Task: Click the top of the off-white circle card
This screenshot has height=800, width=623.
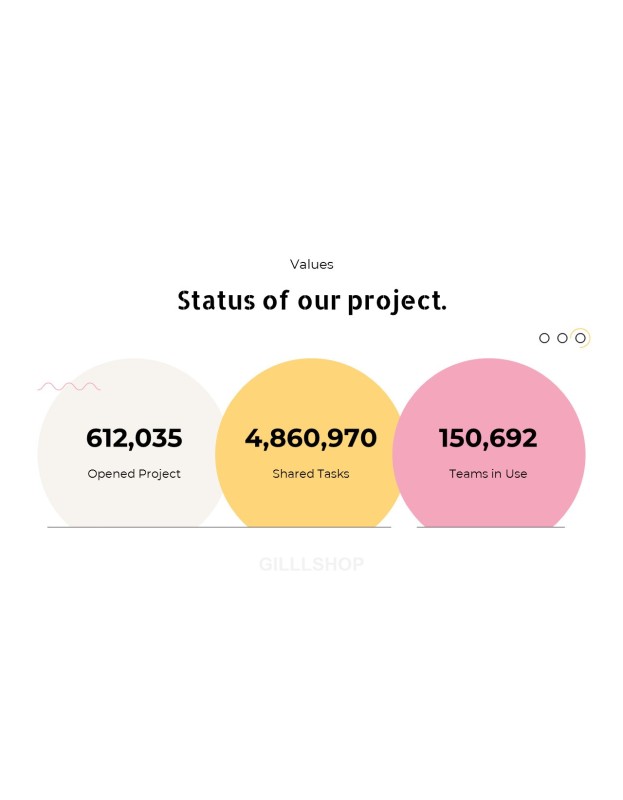Action: [x=134, y=365]
